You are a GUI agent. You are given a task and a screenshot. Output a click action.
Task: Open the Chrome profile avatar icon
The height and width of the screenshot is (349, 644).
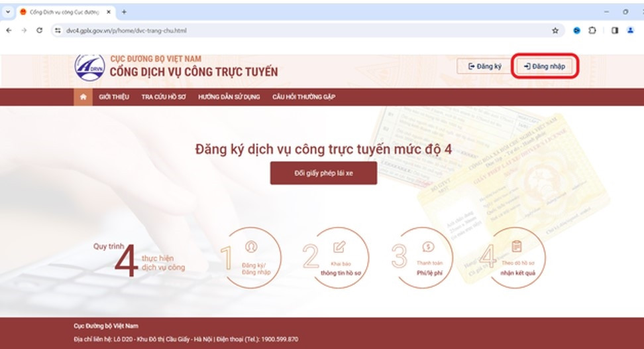631,31
